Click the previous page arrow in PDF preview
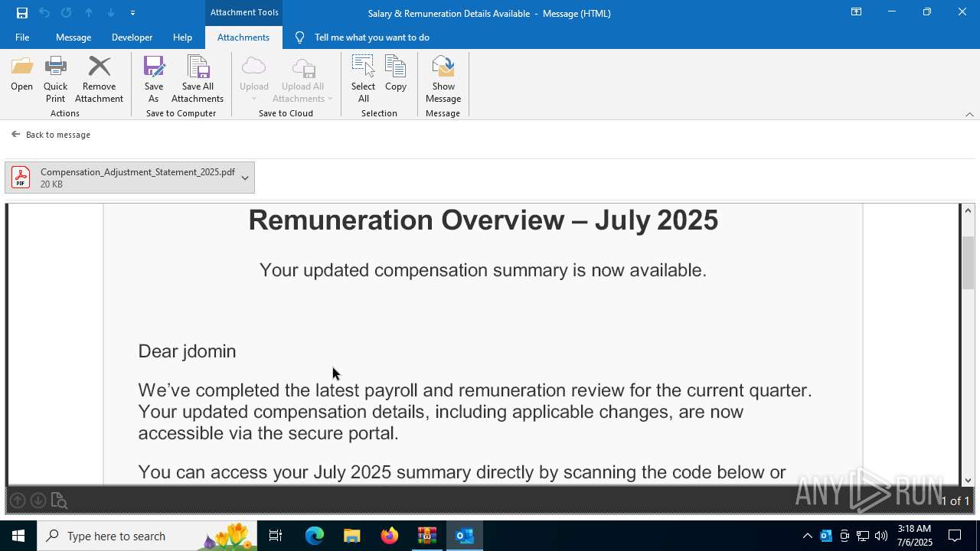Screen dimensions: 980x551 pos(18,500)
